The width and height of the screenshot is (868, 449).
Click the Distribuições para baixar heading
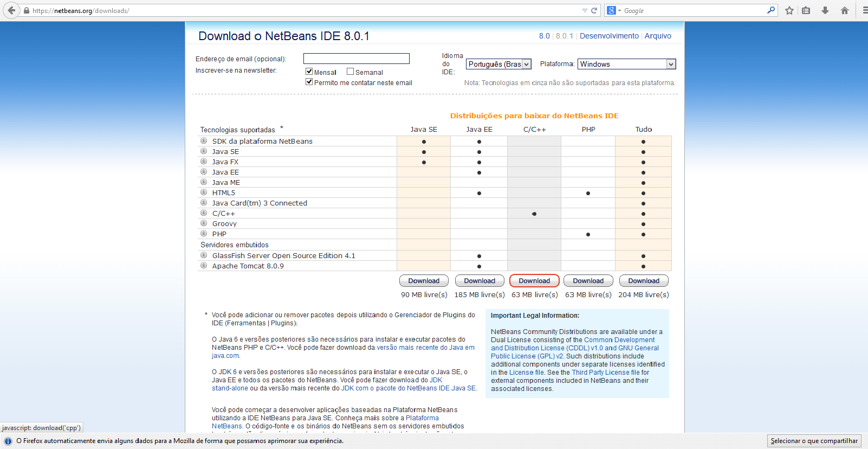tap(534, 116)
